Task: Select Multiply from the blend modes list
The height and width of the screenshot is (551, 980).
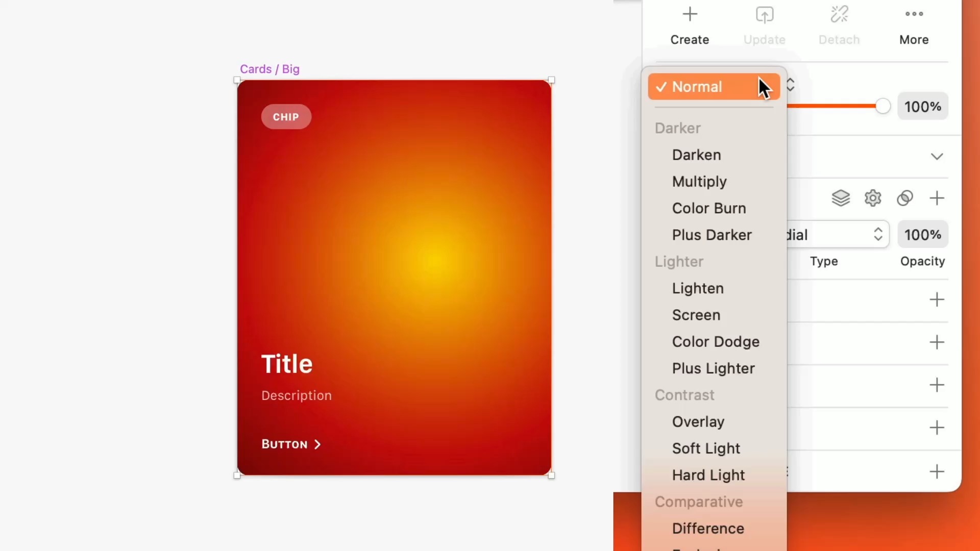Action: [699, 181]
